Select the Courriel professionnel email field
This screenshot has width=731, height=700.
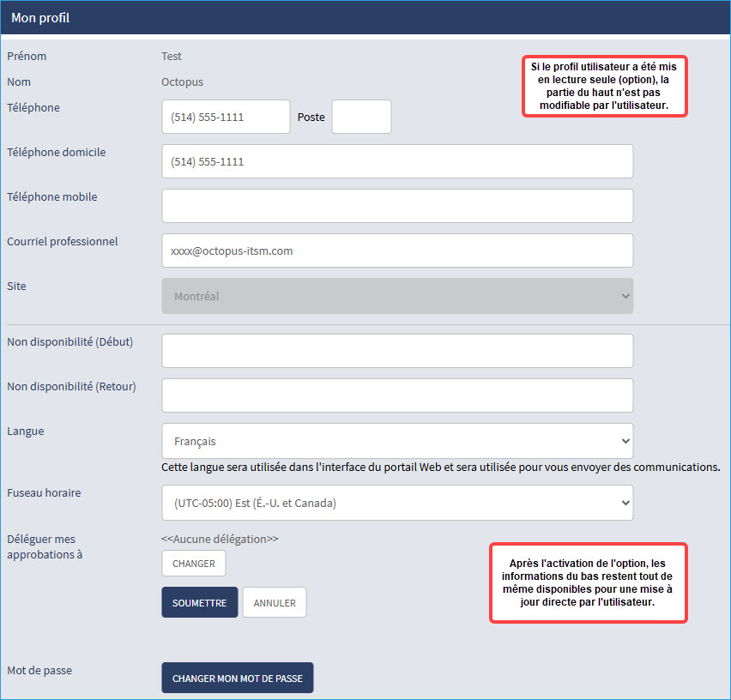tap(397, 250)
